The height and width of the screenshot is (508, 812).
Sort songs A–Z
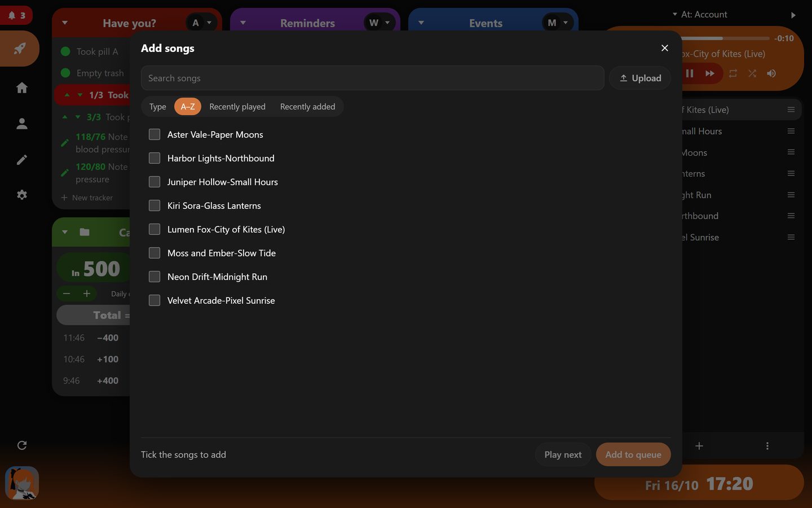(x=188, y=107)
